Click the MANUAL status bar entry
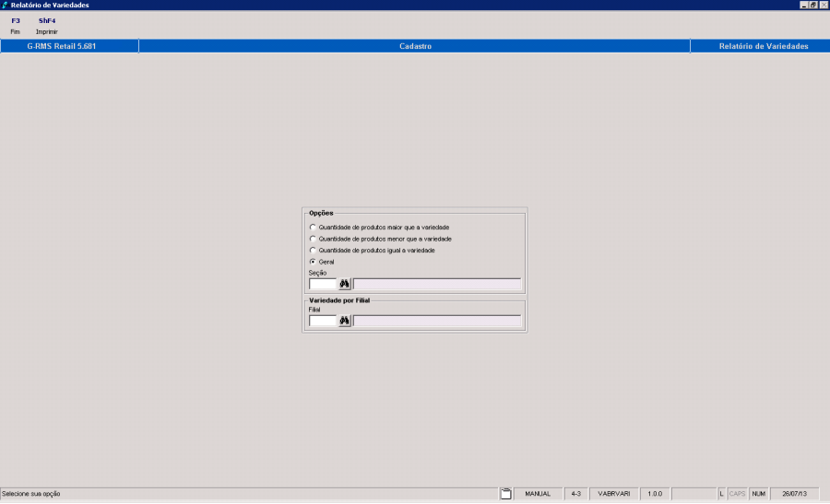The image size is (830, 504). pyautogui.click(x=538, y=494)
